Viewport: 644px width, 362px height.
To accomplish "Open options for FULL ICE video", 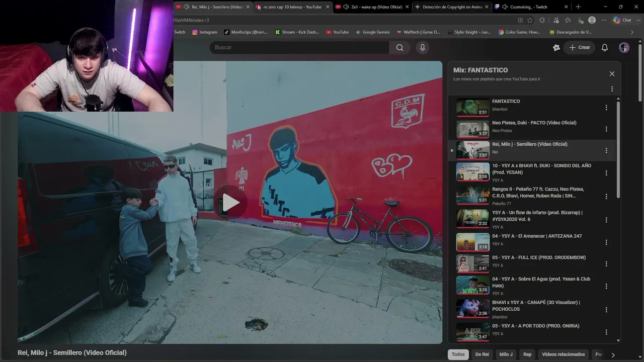I will 606,263.
